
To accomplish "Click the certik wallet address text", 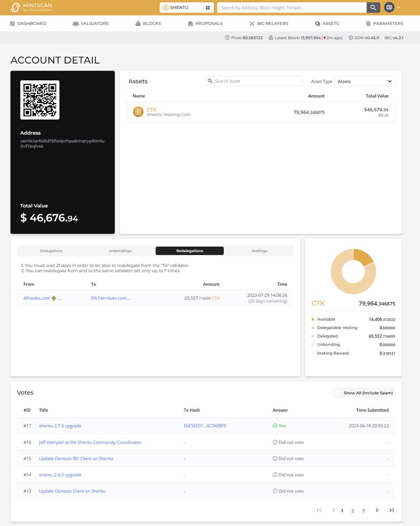I will [x=62, y=143].
